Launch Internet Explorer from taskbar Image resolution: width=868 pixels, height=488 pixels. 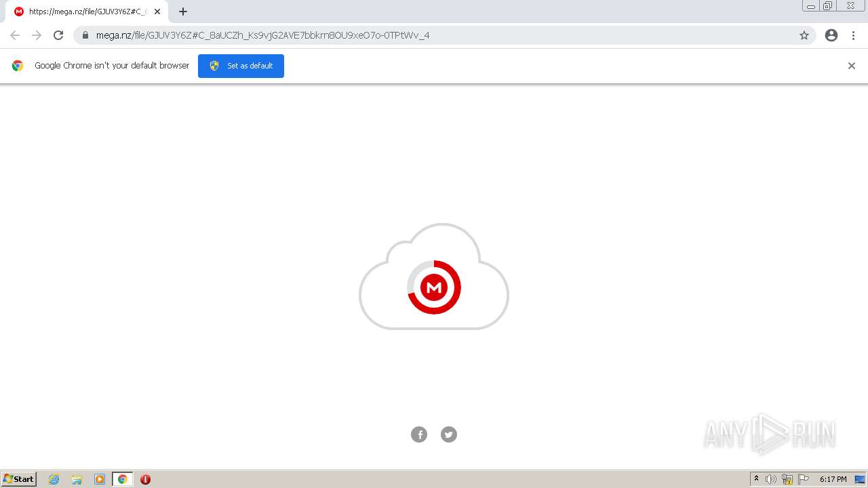tap(54, 479)
